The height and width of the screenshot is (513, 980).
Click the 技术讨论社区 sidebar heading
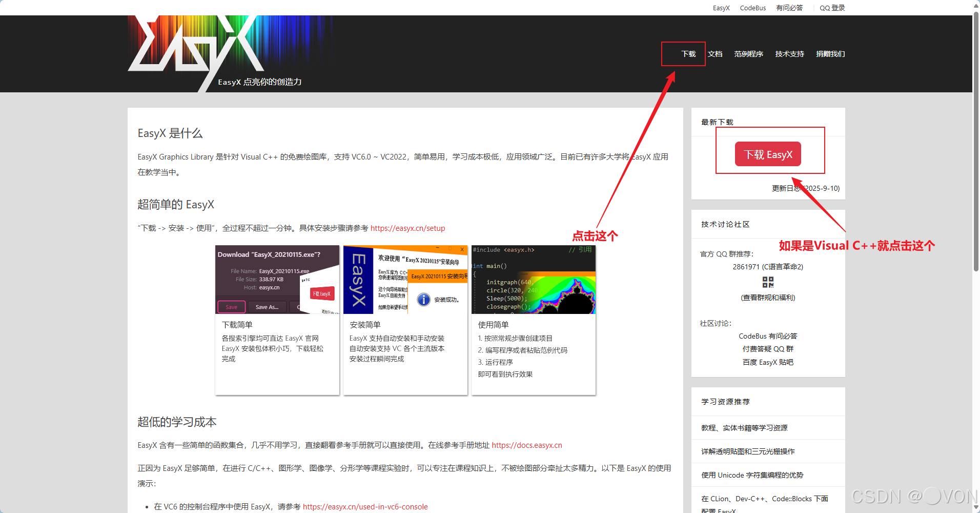pos(725,224)
